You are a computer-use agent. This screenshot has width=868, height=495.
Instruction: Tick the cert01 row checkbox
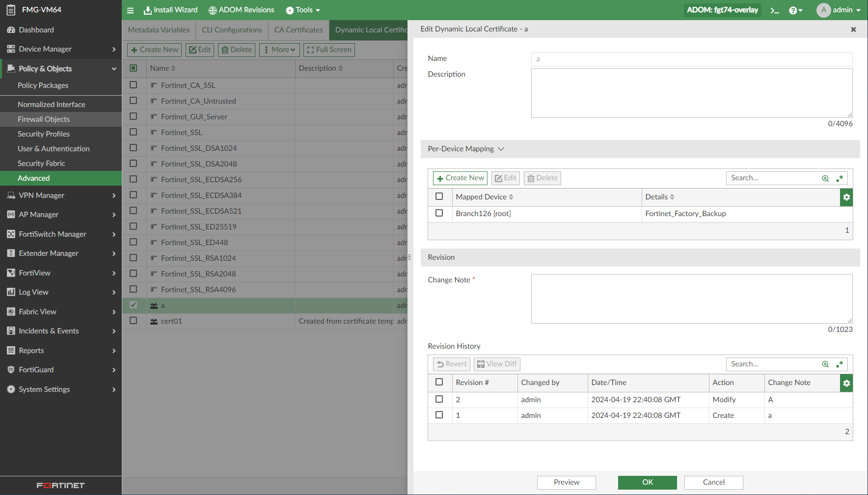(134, 321)
